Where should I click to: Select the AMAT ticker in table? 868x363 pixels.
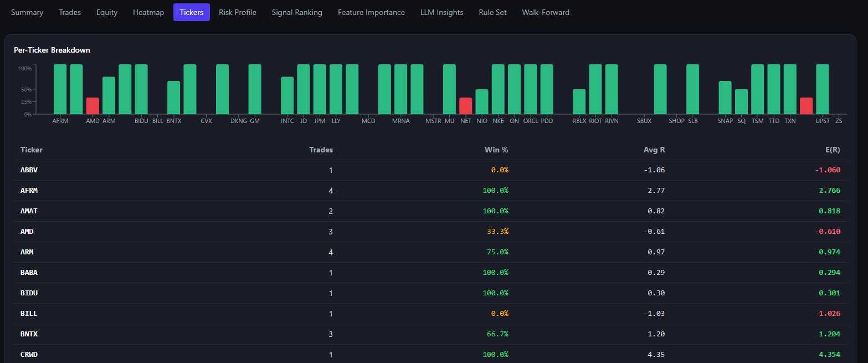pyautogui.click(x=29, y=211)
